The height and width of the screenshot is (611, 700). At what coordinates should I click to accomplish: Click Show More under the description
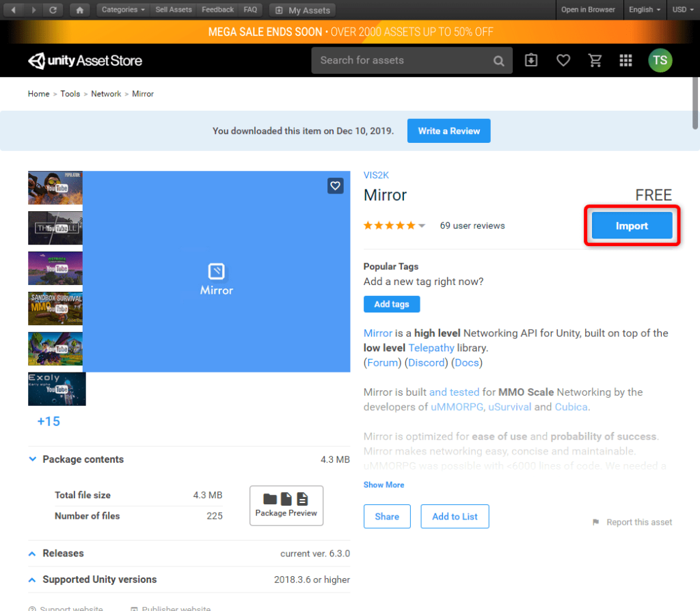pyautogui.click(x=383, y=485)
